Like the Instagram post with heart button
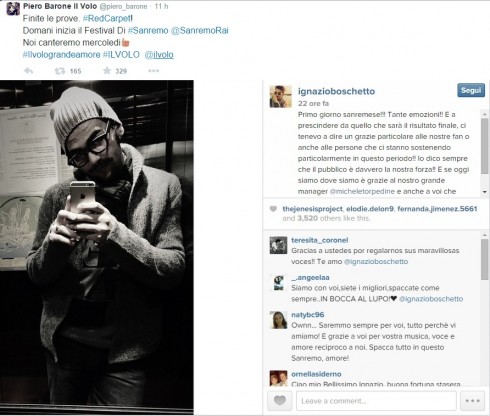Viewport: 490px width, 416px height. (280, 400)
